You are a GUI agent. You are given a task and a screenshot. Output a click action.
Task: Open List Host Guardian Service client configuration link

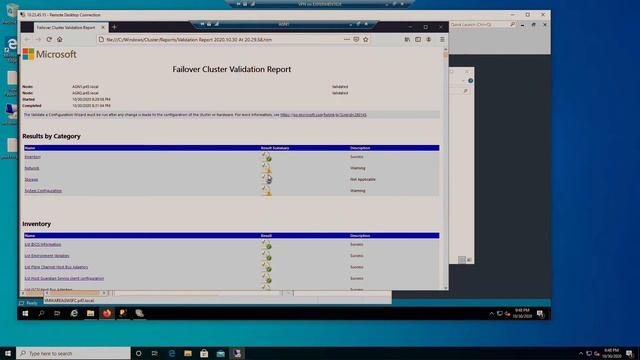tap(64, 278)
